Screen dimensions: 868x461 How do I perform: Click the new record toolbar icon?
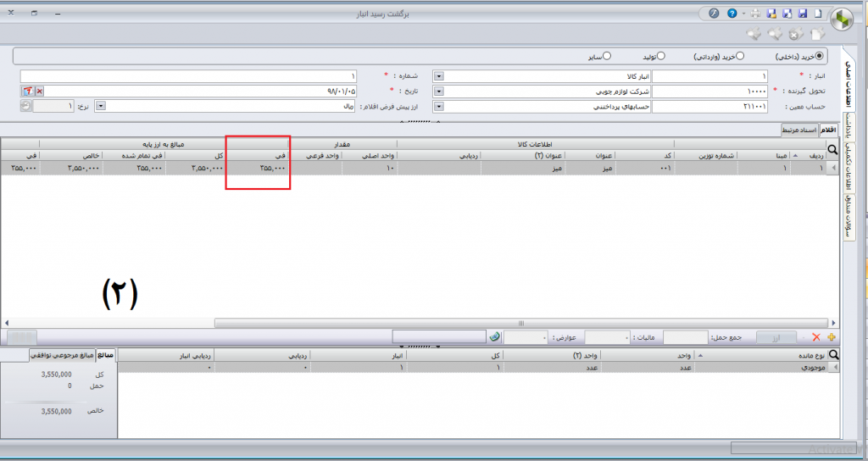818,34
